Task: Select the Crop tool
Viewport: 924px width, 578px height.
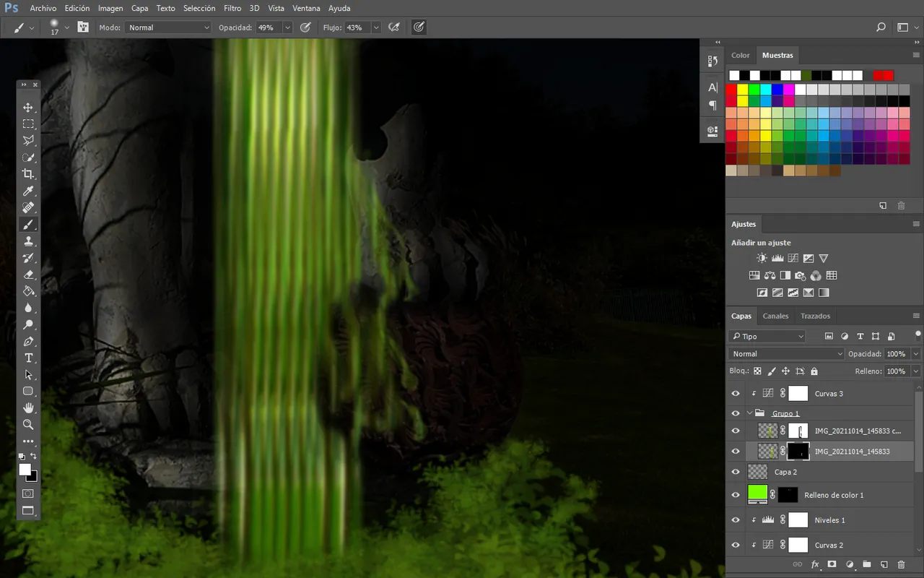Action: coord(28,174)
